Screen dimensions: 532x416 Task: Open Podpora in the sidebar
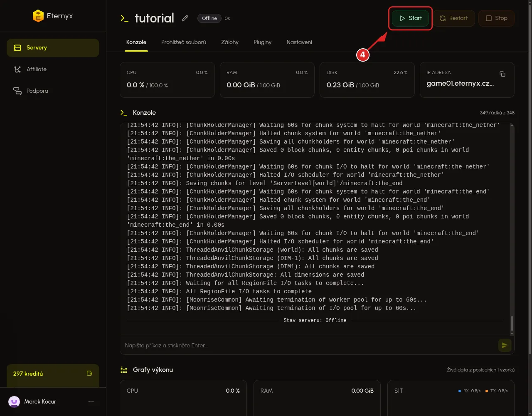point(53,91)
